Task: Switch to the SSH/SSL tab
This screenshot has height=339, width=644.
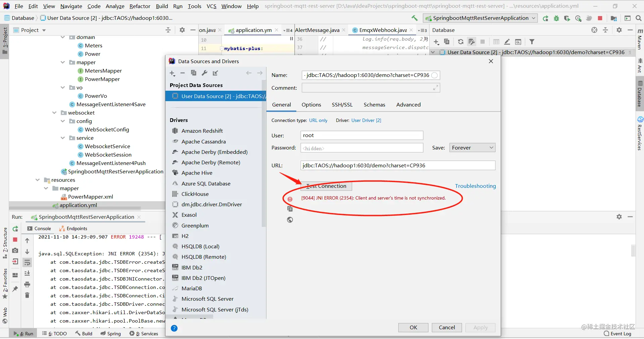Action: tap(342, 105)
